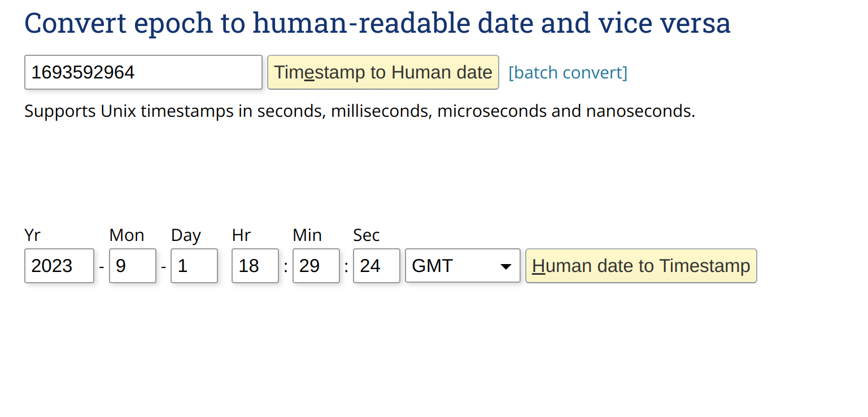Click the dropdown arrow on the timezone selector

(x=504, y=265)
